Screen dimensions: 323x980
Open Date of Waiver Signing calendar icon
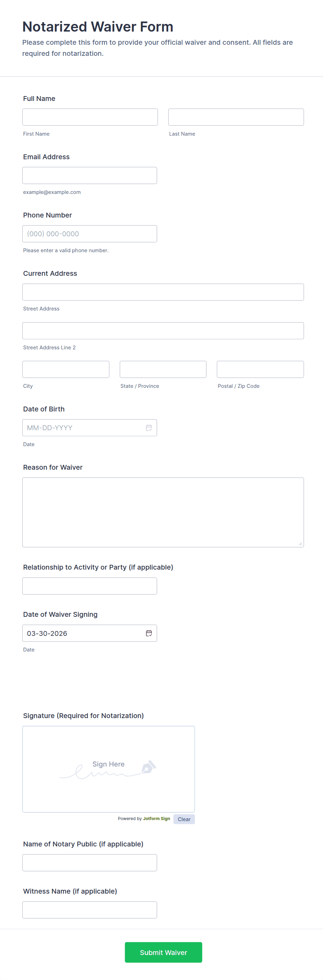(x=149, y=633)
